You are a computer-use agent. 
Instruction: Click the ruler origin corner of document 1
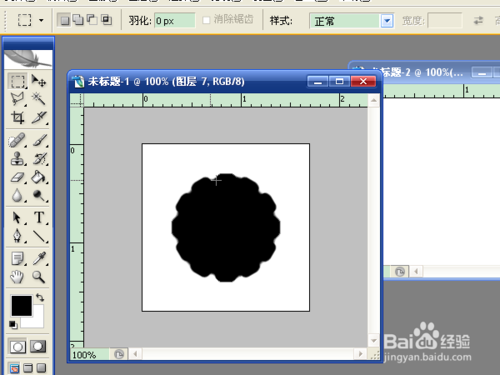tap(77, 100)
